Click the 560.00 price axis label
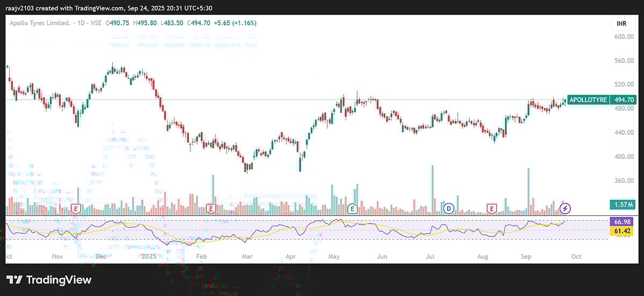 pos(625,61)
